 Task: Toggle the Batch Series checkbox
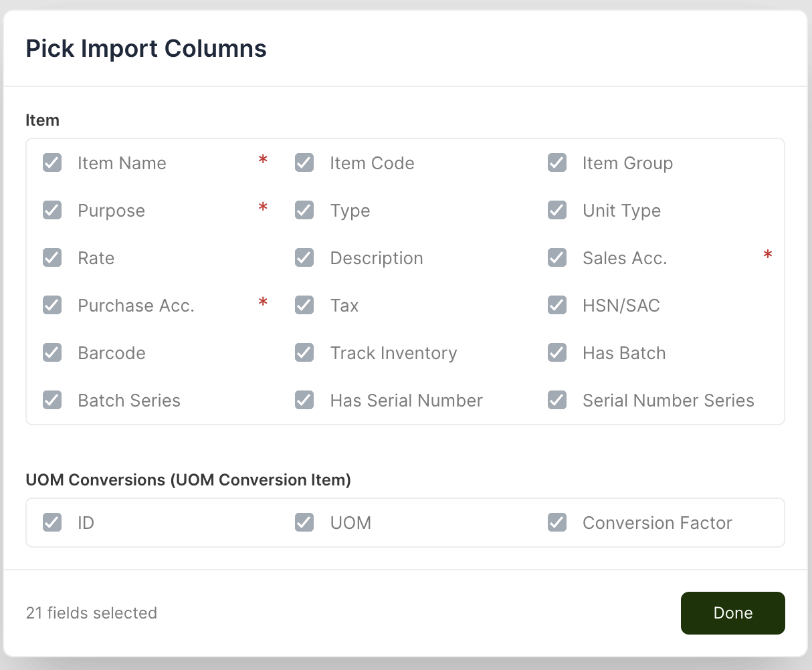click(x=52, y=400)
